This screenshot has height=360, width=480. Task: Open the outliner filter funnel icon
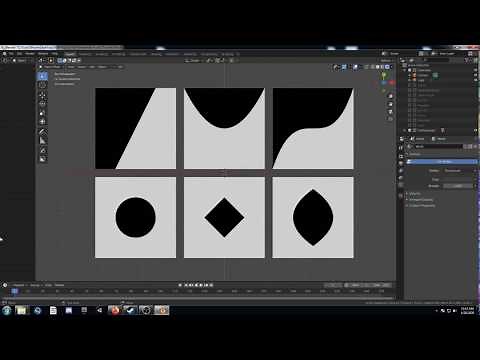click(467, 60)
